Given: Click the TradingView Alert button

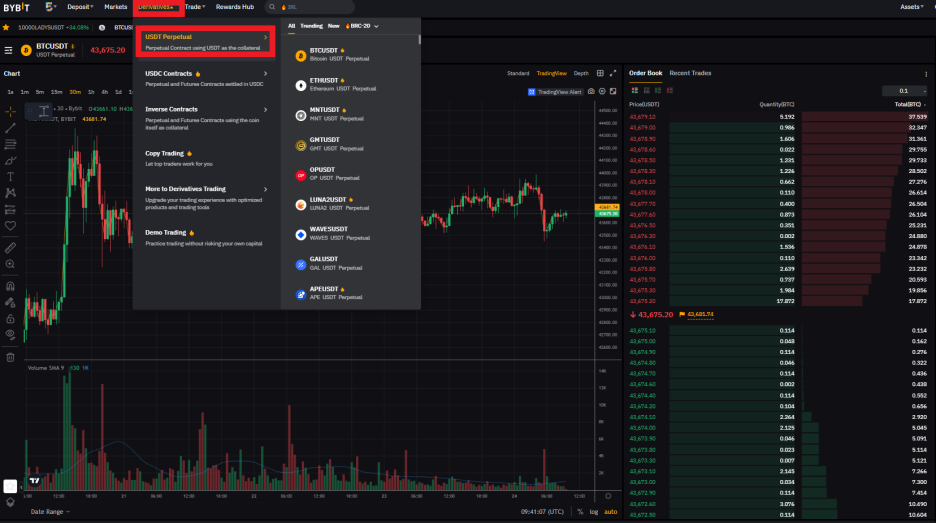Looking at the screenshot, I should 555,92.
